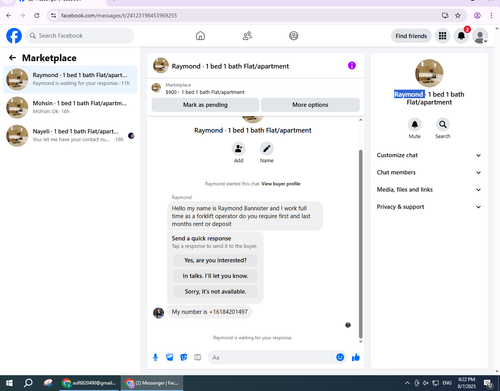Click the message 'My number is +16184201497'

coord(210,312)
